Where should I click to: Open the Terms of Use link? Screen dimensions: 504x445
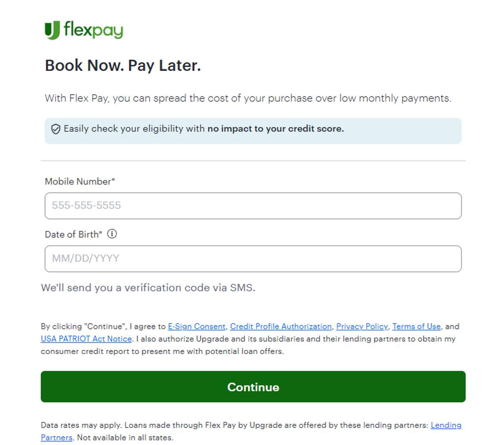(x=416, y=326)
